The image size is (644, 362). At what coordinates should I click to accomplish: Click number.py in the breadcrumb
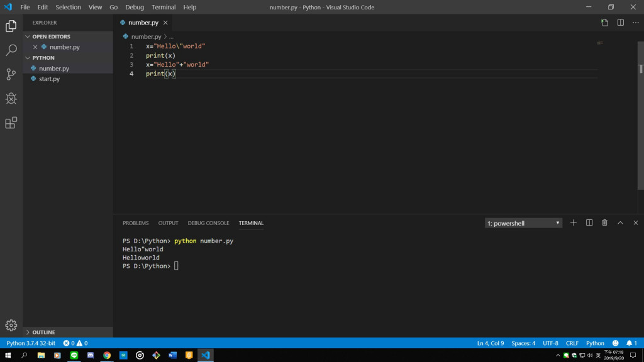(x=146, y=36)
